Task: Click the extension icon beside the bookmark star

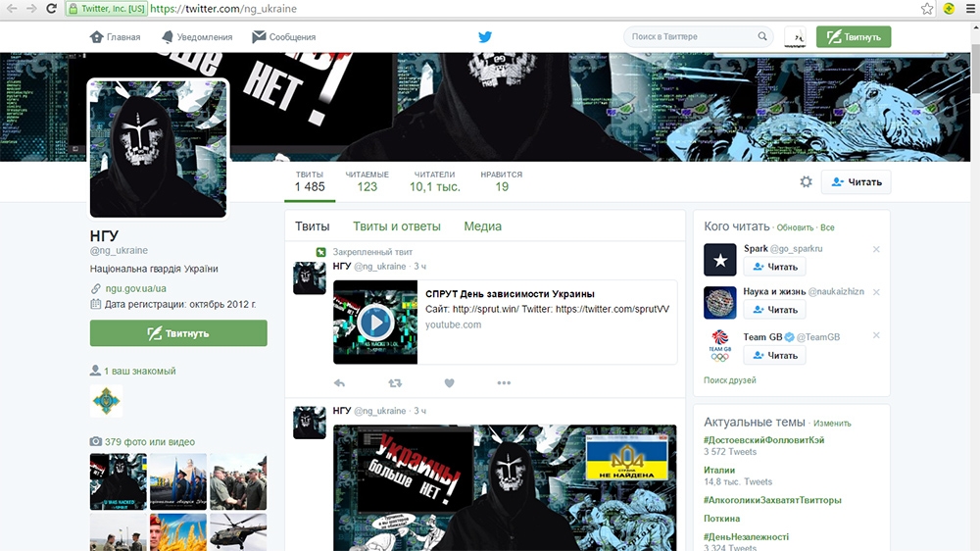Action: coord(950,9)
